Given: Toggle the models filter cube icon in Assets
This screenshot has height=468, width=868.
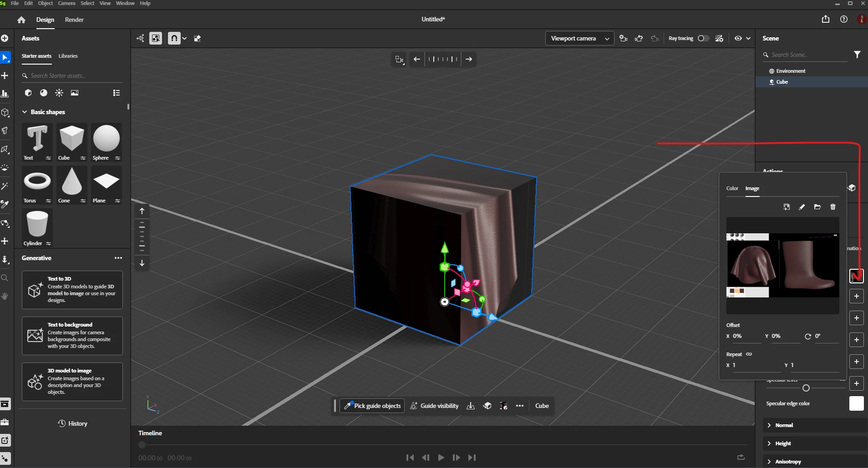Looking at the screenshot, I should (x=28, y=93).
